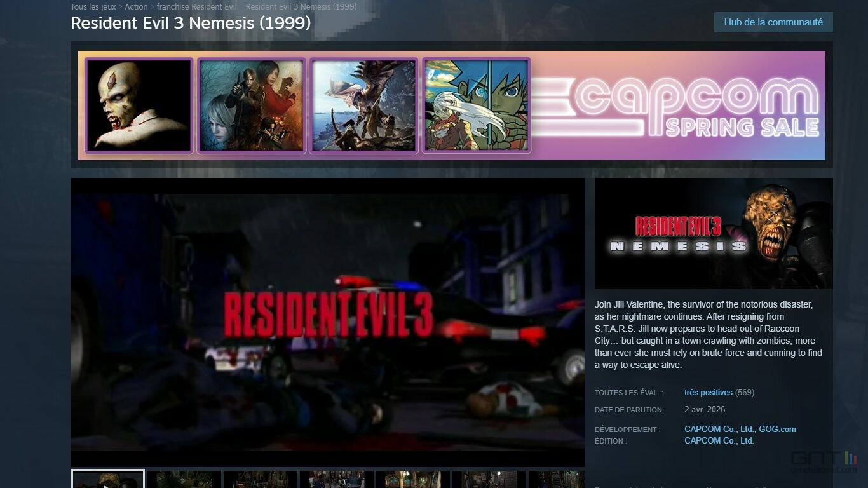Click the CAPCOM Co., Ltd. publisher link
This screenshot has width=868, height=488.
click(719, 441)
